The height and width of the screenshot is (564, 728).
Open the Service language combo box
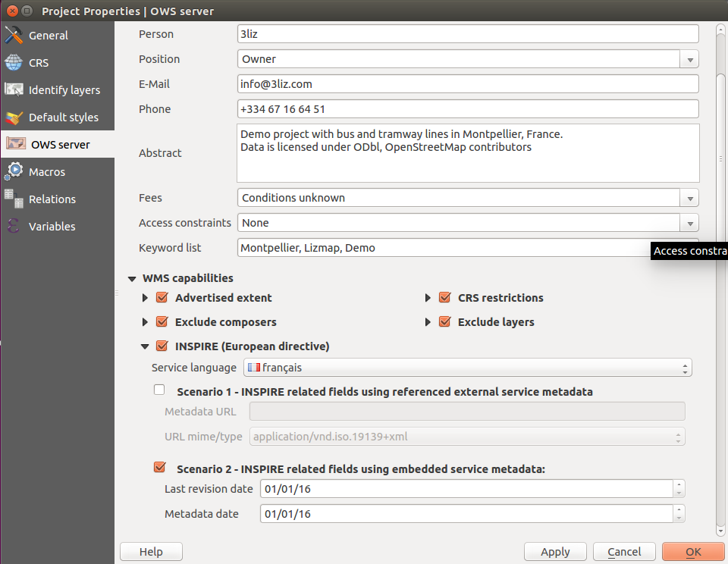pos(468,368)
